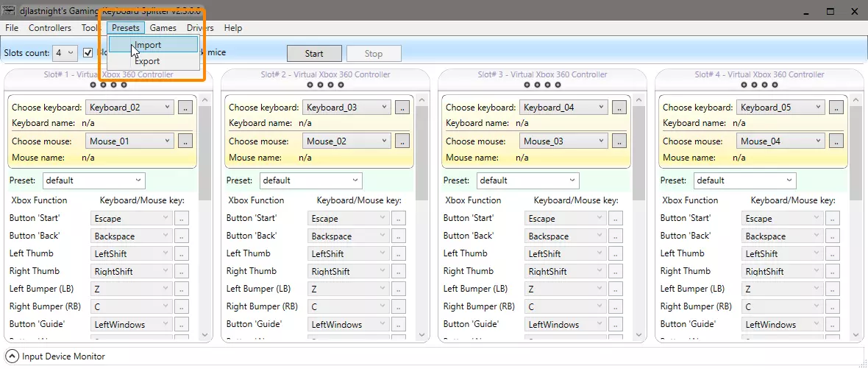
Task: Click browse button beside Mouse_03
Action: point(619,141)
